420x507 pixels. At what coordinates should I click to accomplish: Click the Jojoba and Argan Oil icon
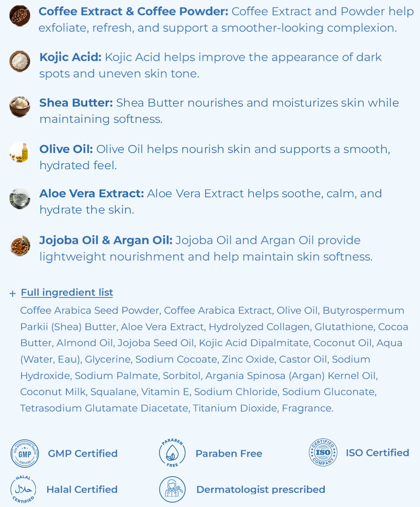click(20, 245)
